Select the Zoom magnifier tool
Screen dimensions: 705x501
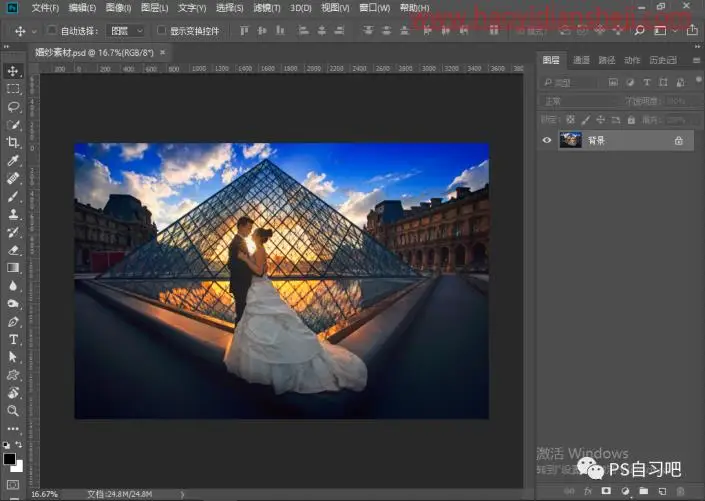[13, 410]
